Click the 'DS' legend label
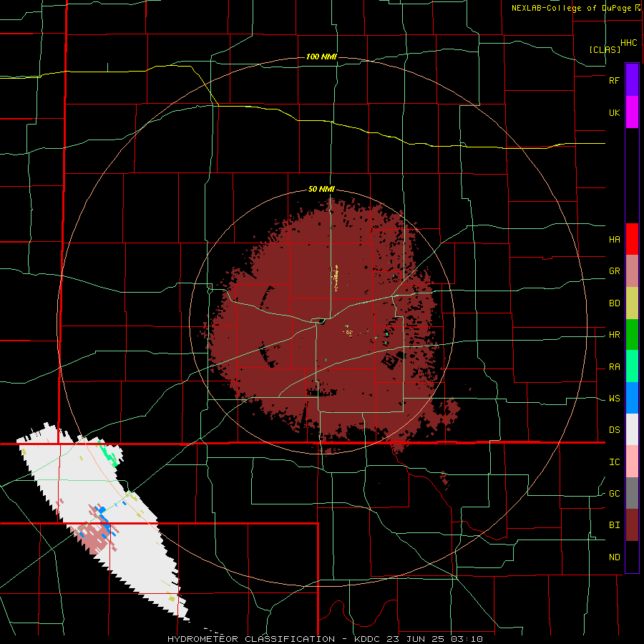Viewport: 644px width, 644px height. [614, 430]
